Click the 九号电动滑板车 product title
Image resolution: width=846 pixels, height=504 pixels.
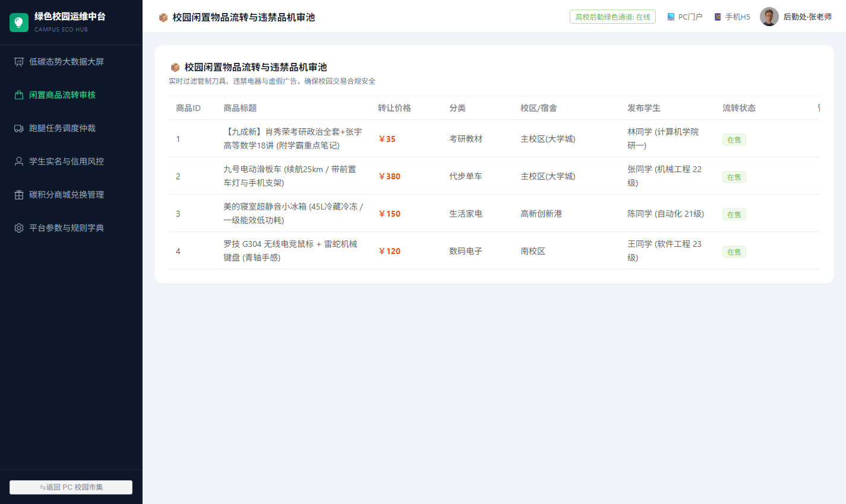290,176
